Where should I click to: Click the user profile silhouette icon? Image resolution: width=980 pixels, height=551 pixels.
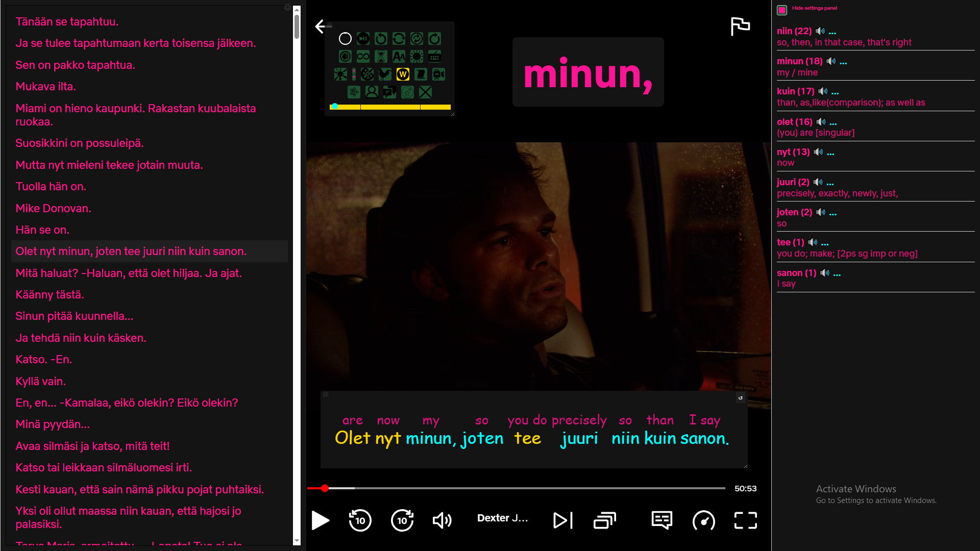tap(372, 92)
